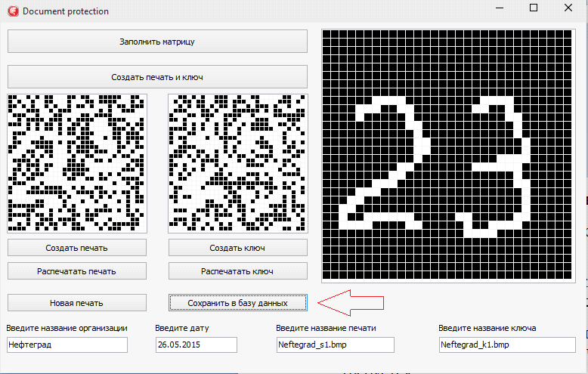Screen dimensions: 588x374
Task: Click the Document protection title text
Action: pos(66,11)
